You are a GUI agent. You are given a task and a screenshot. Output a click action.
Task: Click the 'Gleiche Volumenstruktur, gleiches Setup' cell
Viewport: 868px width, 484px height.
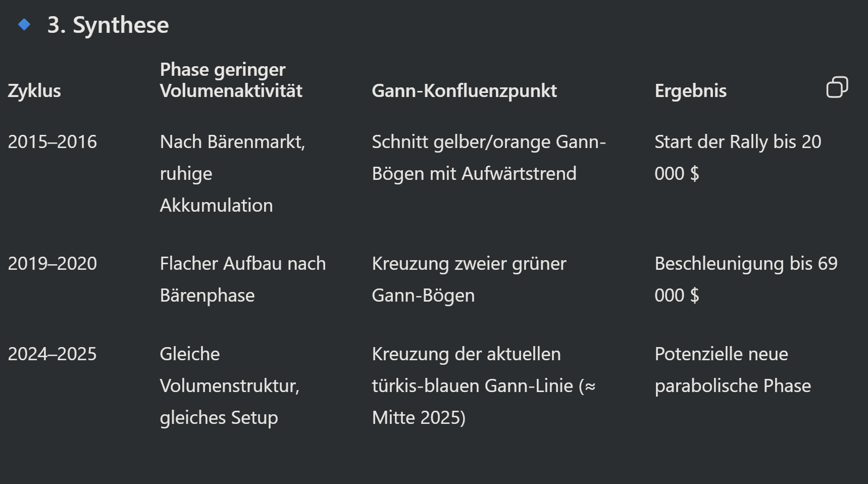tap(229, 385)
